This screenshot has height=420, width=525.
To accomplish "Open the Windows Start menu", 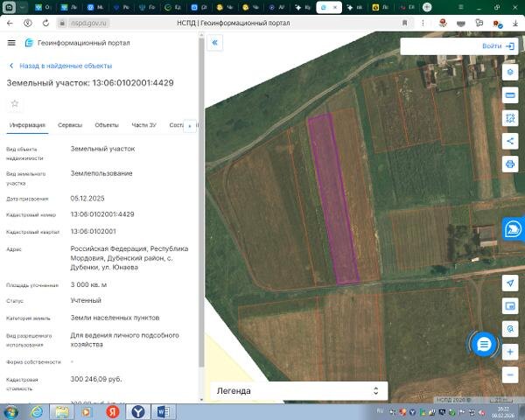I will (10, 412).
